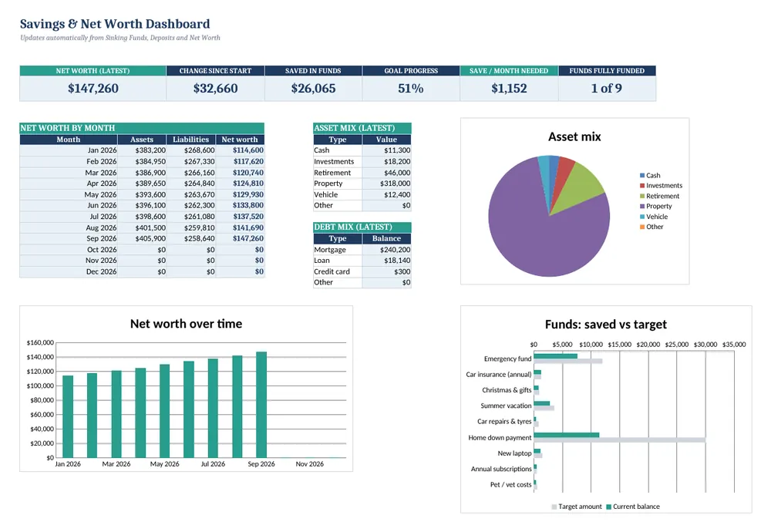Select the Net worth over time chart title

pyautogui.click(x=186, y=324)
